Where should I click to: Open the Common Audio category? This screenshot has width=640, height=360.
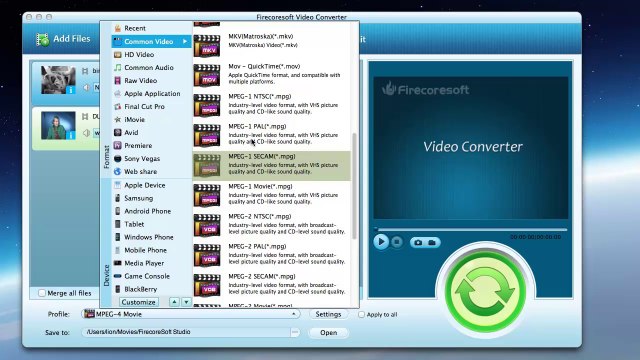(151, 67)
